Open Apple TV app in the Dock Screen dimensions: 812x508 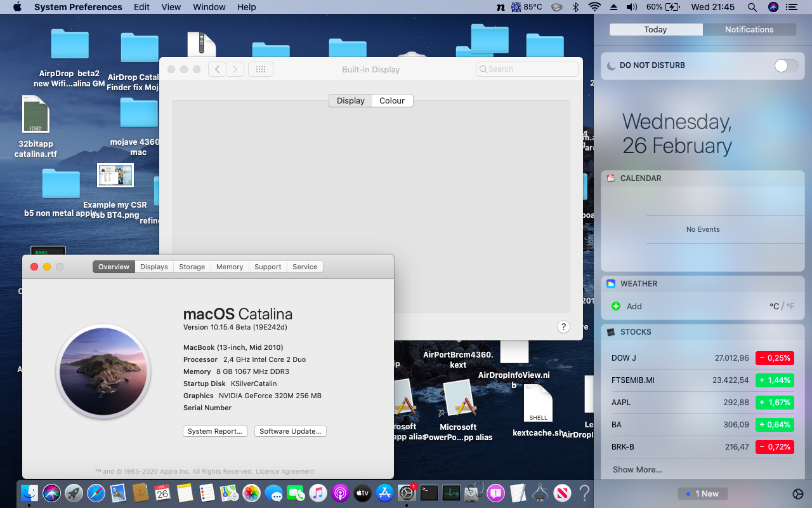point(362,492)
